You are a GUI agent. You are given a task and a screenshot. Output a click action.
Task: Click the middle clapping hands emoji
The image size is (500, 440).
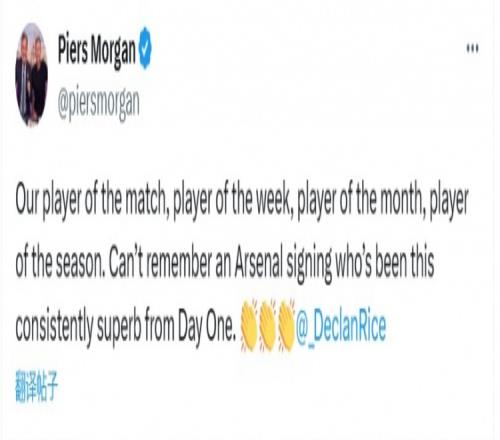(x=267, y=325)
